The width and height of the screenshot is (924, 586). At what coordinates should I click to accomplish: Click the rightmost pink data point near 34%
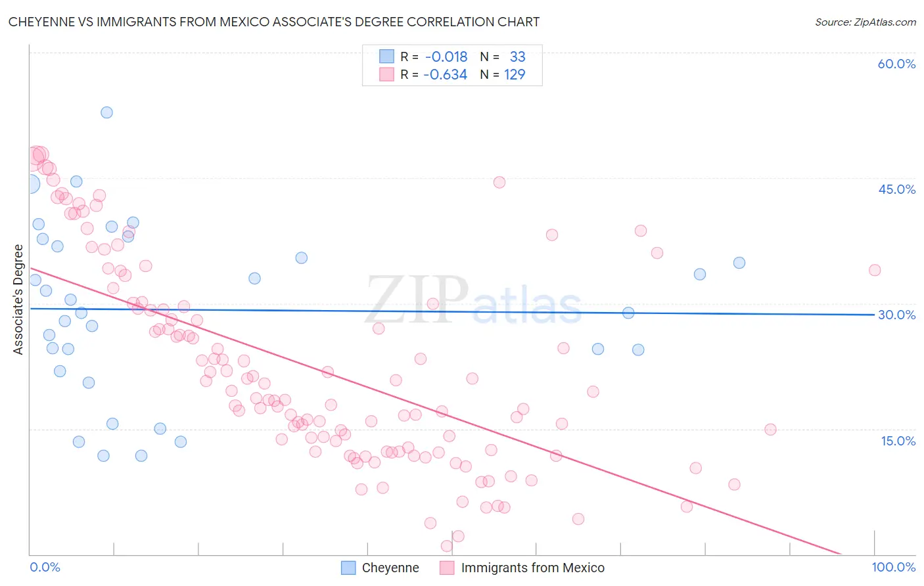pyautogui.click(x=875, y=270)
